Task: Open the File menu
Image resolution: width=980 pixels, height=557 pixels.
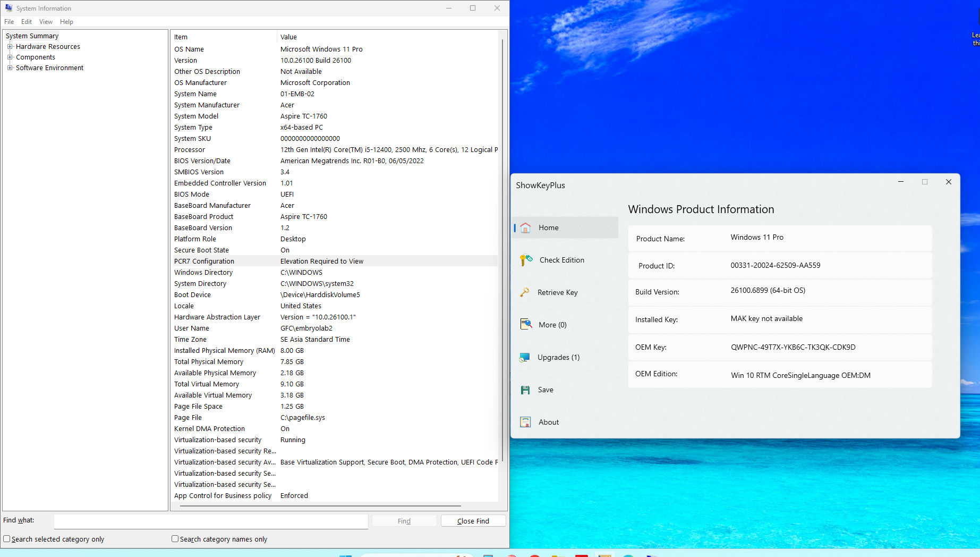Action: (9, 22)
